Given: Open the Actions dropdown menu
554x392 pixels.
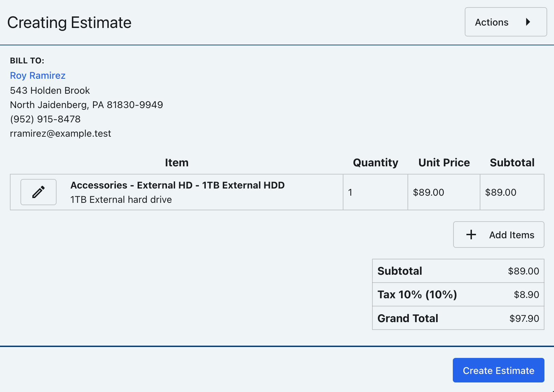Looking at the screenshot, I should (506, 22).
